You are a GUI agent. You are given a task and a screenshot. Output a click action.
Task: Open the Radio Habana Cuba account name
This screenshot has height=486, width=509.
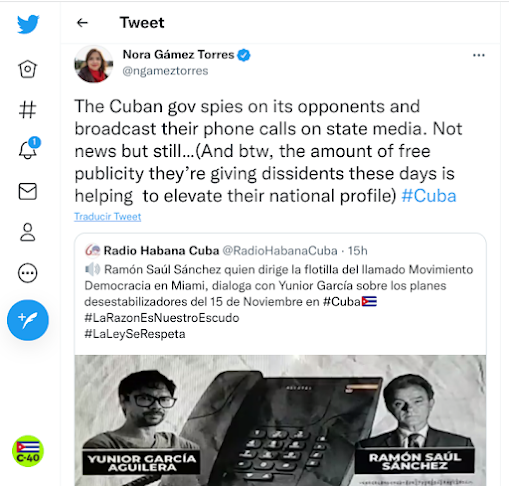tap(161, 250)
